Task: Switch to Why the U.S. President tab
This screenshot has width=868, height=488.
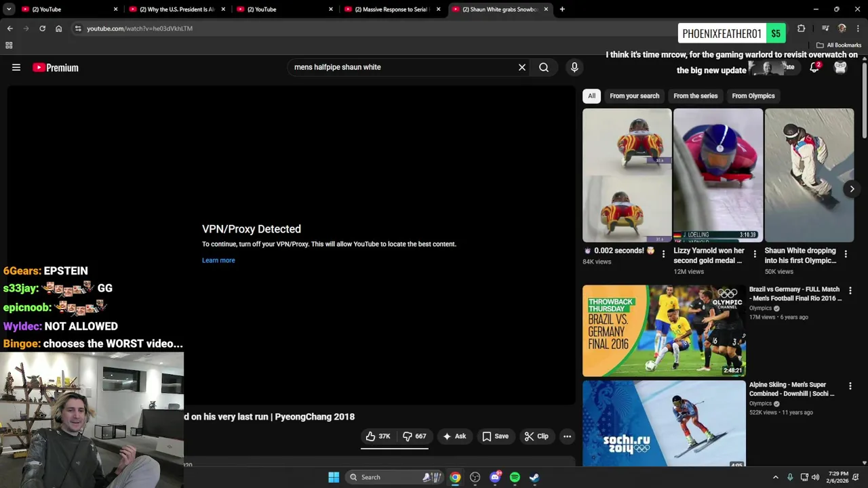Action: 176,9
